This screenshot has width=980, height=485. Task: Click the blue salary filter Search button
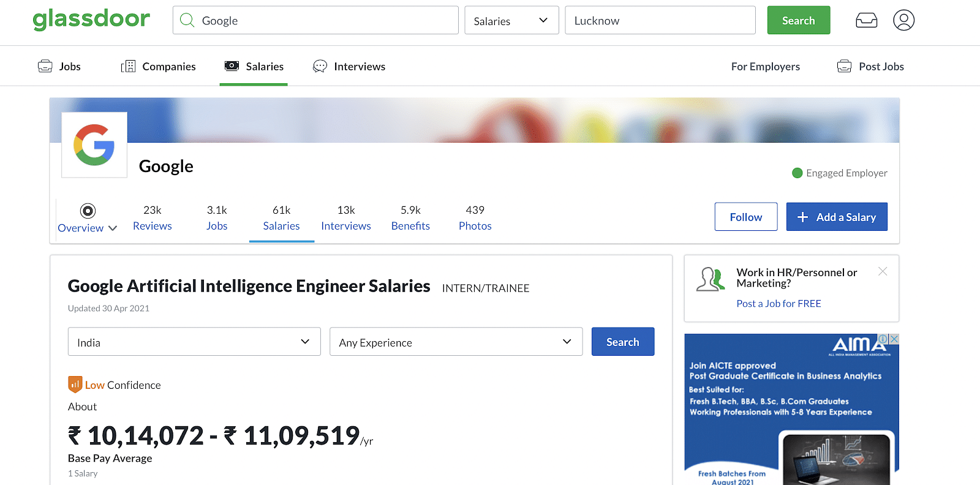pyautogui.click(x=623, y=342)
